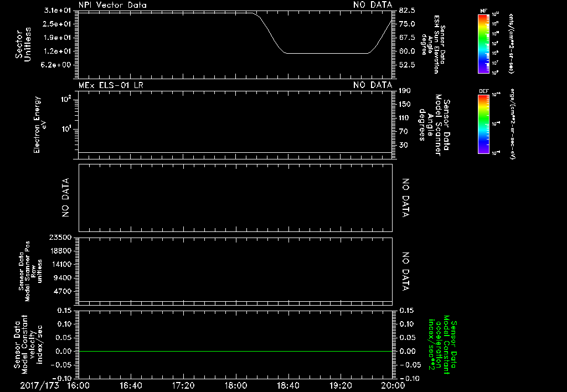This screenshot has width=567, height=392.
Task: Click the '52.5' elevation angle tick
Action: pyautogui.click(x=407, y=65)
